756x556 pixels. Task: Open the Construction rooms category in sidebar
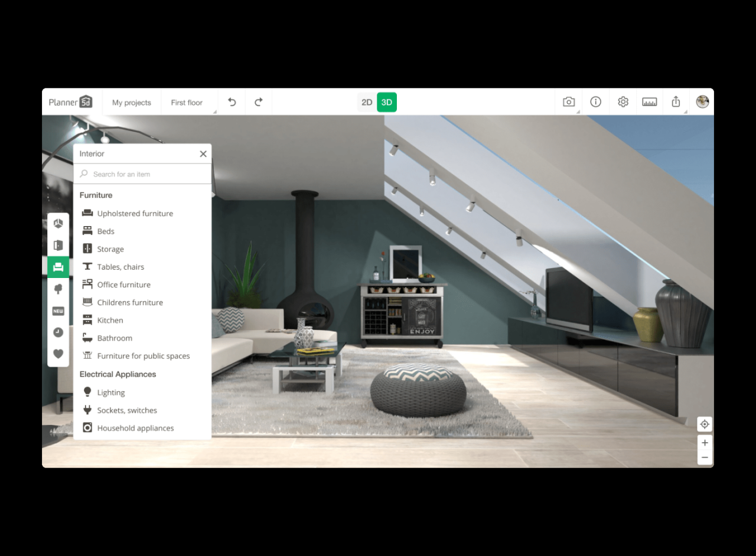(58, 223)
